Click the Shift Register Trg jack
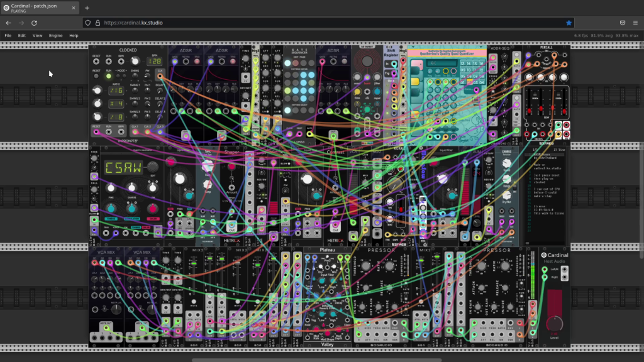 [x=394, y=74]
